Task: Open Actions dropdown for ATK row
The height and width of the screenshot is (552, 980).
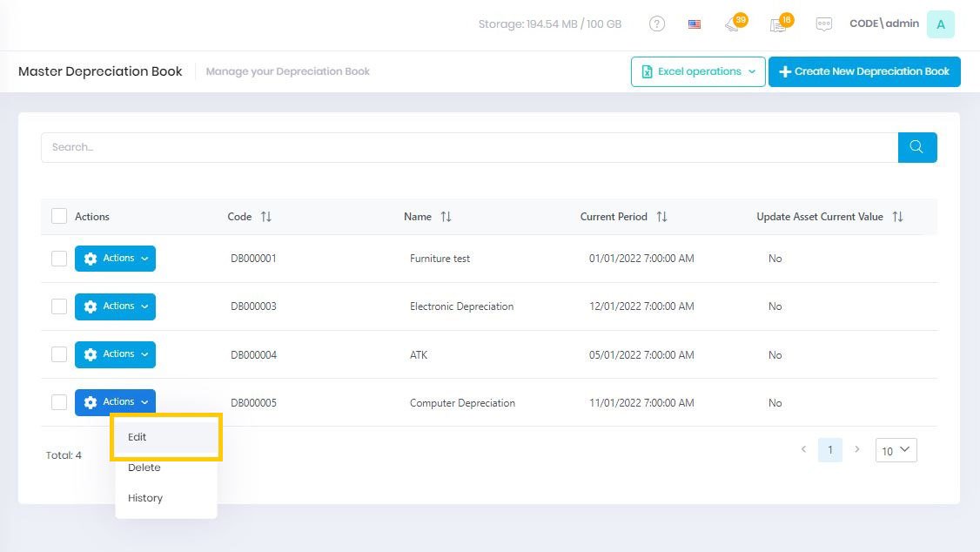Action: [x=115, y=354]
